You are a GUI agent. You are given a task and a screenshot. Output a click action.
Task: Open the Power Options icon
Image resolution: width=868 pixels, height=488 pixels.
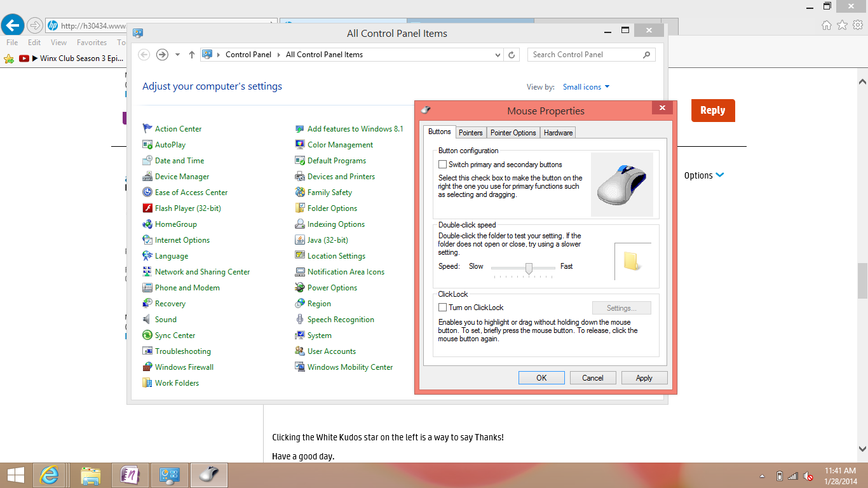(300, 288)
